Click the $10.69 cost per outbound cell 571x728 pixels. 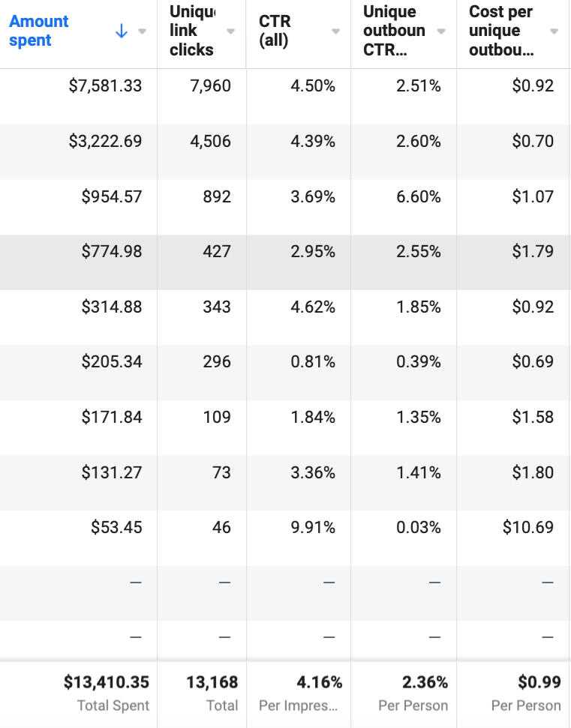[x=528, y=528]
